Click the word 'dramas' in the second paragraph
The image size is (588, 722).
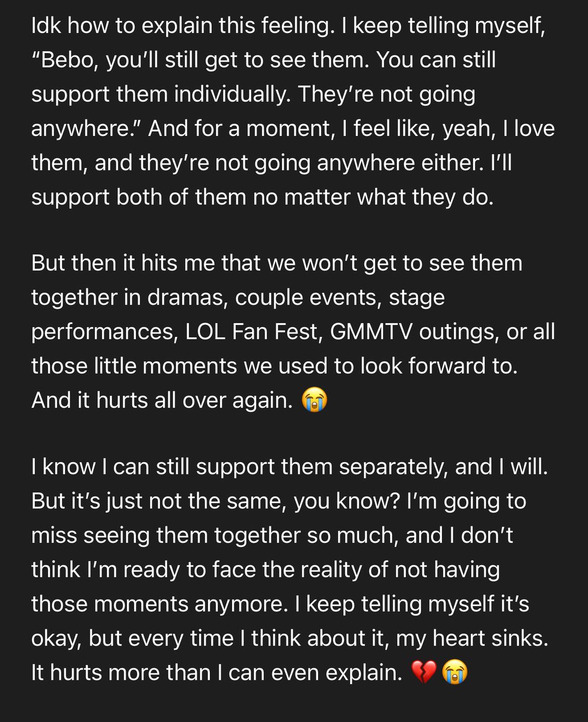(x=193, y=298)
